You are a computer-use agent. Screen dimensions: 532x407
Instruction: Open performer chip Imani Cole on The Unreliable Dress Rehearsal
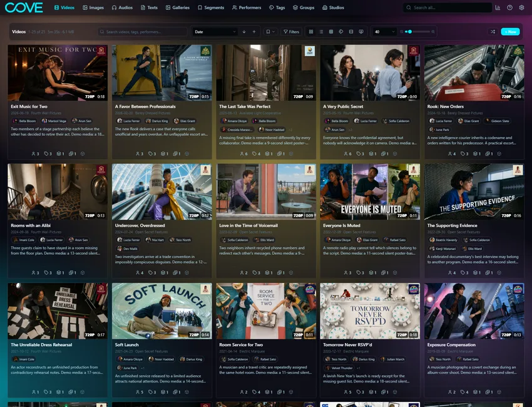click(24, 359)
